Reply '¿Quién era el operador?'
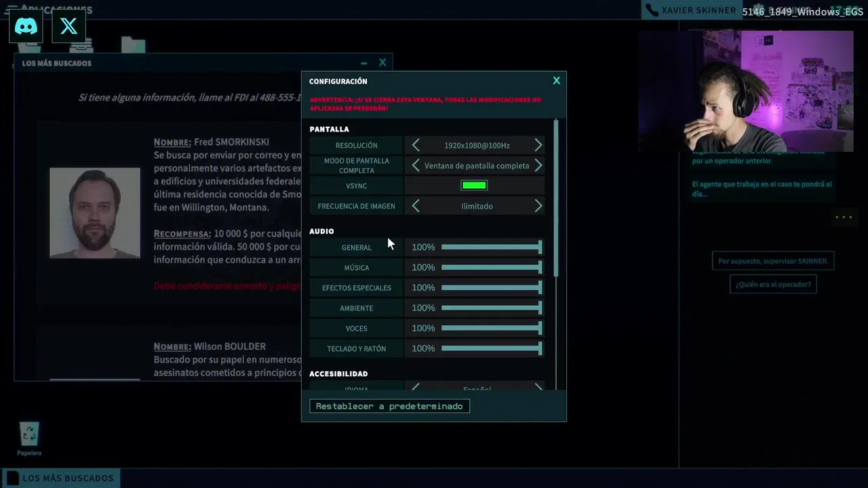 pyautogui.click(x=773, y=284)
